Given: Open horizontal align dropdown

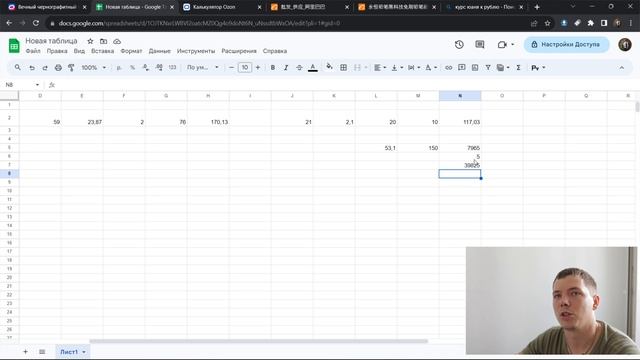Looking at the screenshot, I should [x=380, y=68].
